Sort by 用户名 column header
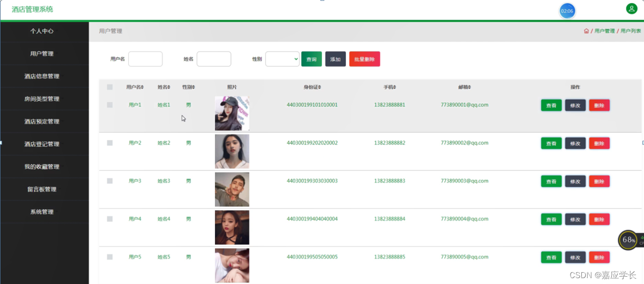 (135, 87)
